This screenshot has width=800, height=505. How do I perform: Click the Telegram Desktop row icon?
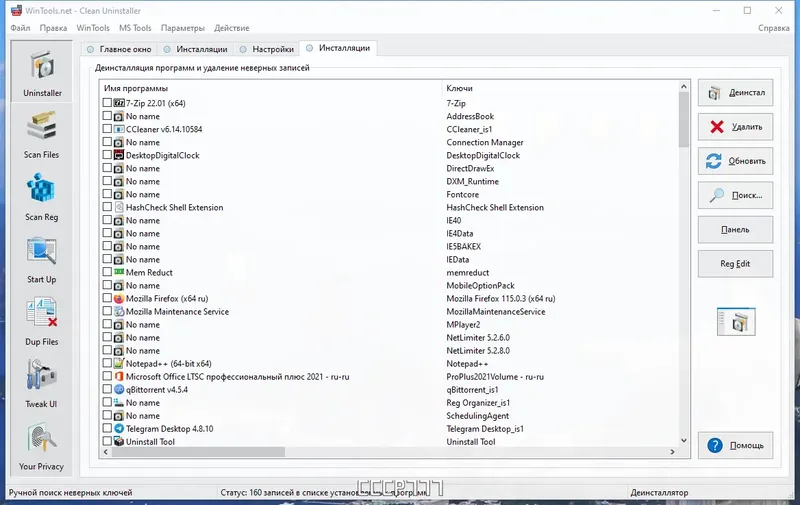pyautogui.click(x=118, y=428)
